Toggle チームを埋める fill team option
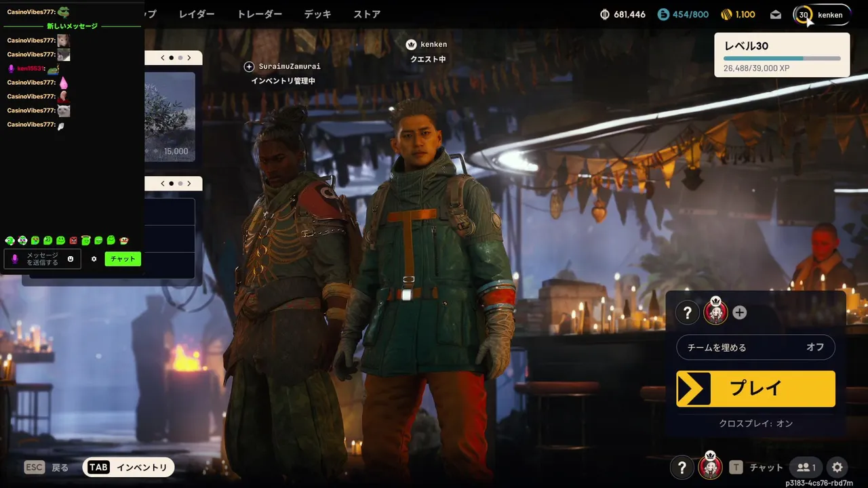This screenshot has height=488, width=868. (755, 347)
